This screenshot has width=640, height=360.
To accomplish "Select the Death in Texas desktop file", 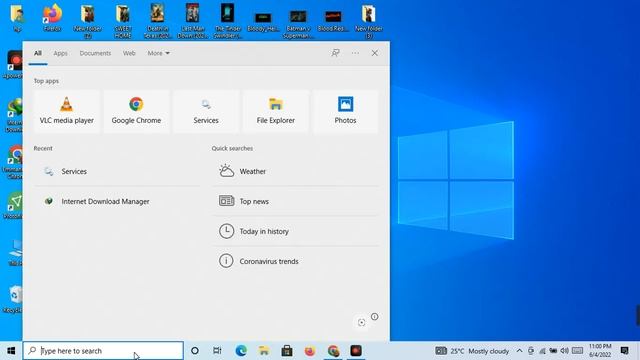I will (x=158, y=21).
